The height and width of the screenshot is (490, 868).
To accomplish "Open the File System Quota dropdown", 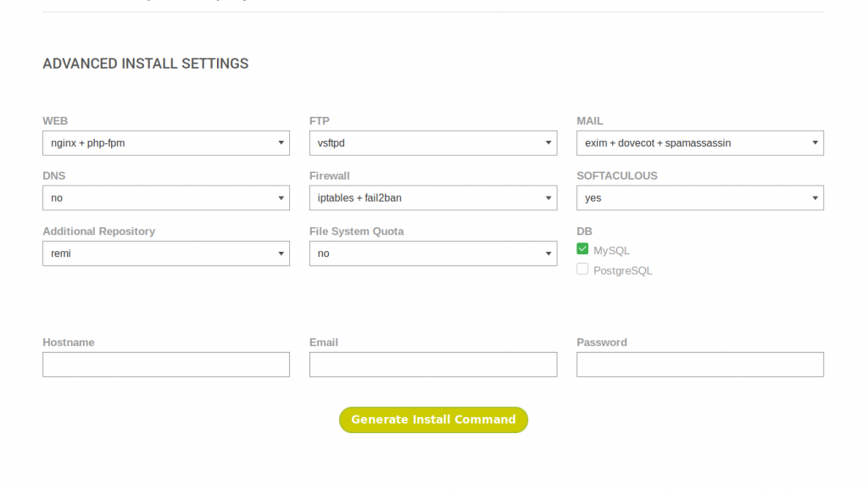I will click(x=433, y=253).
